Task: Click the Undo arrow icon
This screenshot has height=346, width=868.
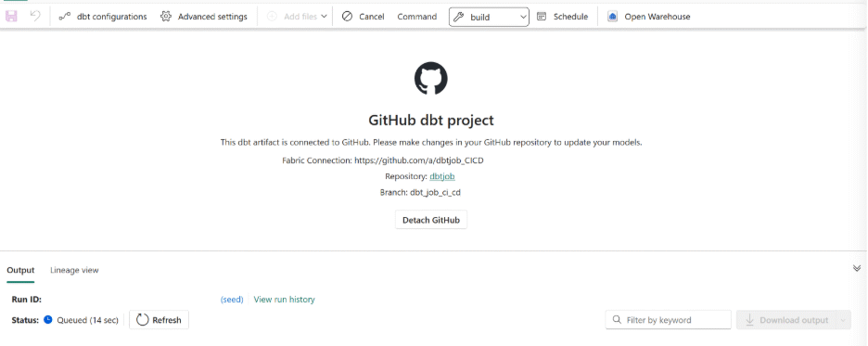Action: coord(35,17)
